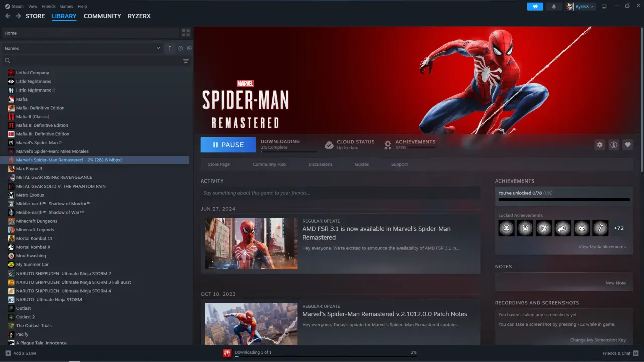Screen dimensions: 644x362
Task: Select second locked achievement icon
Action: coord(525,228)
